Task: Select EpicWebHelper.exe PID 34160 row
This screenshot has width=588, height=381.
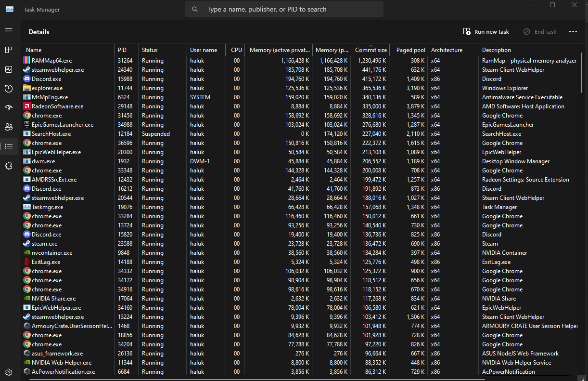Action: [x=300, y=308]
